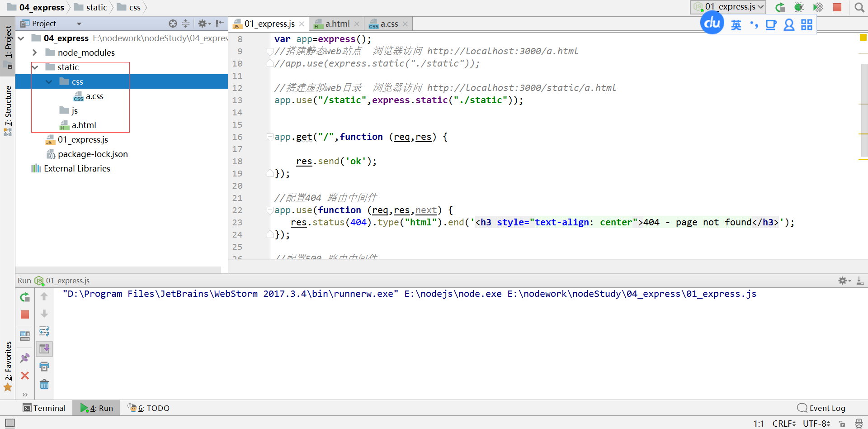Collapse the static folder in project tree
The width and height of the screenshot is (868, 429).
[35, 67]
